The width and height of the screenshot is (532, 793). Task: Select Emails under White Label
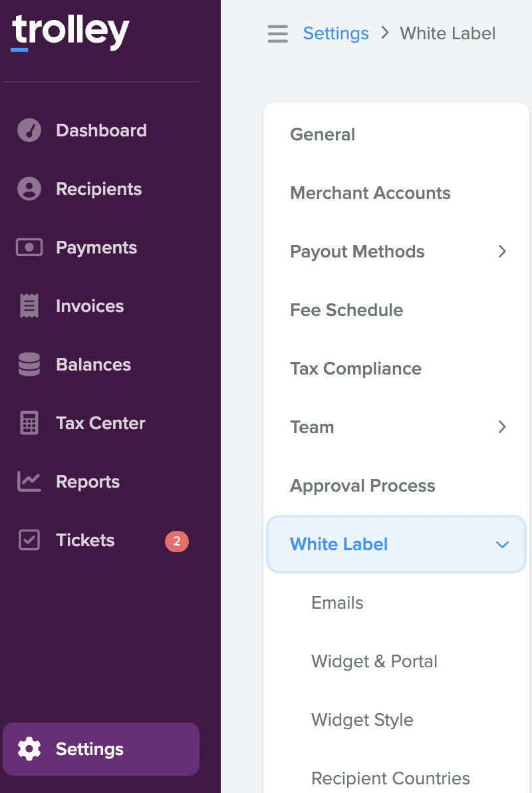pyautogui.click(x=337, y=603)
